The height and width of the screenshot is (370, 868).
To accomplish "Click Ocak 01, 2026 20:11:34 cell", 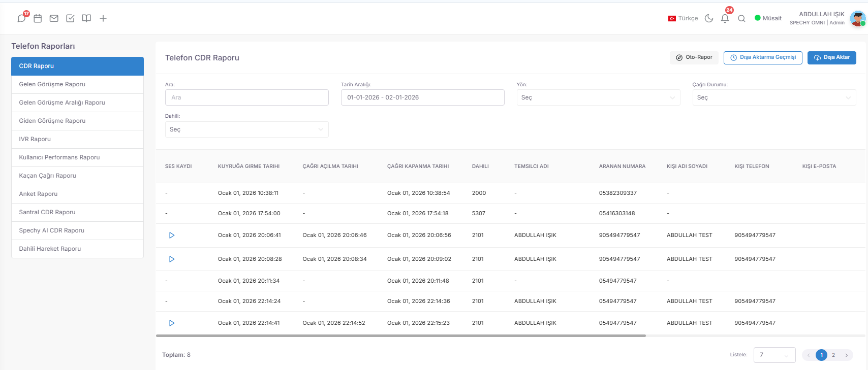I will [x=249, y=281].
